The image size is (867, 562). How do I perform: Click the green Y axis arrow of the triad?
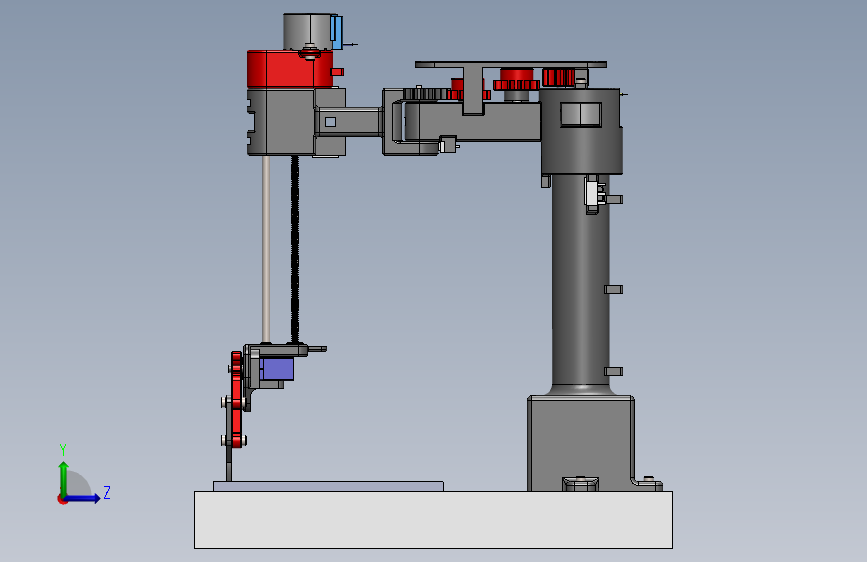[64, 477]
